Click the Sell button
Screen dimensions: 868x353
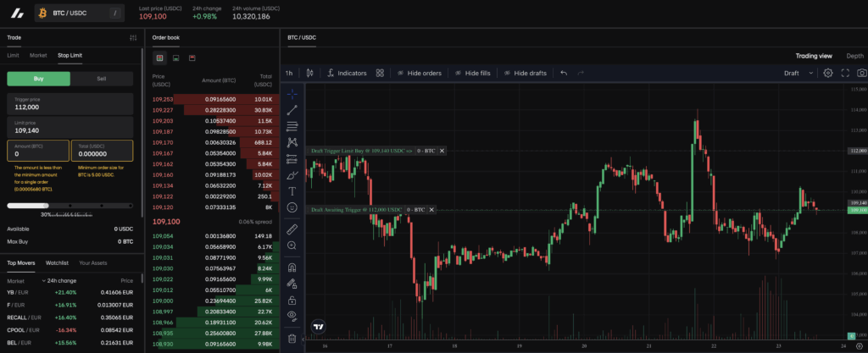pyautogui.click(x=102, y=78)
